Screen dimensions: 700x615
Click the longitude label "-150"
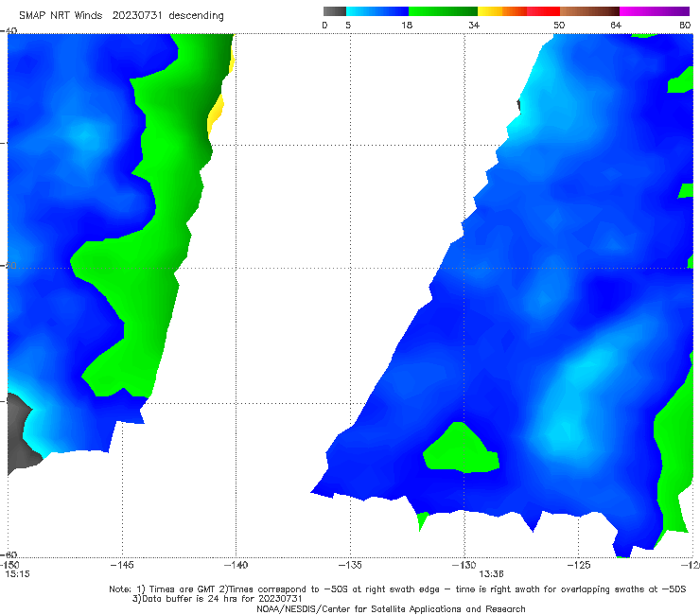[x=9, y=565]
